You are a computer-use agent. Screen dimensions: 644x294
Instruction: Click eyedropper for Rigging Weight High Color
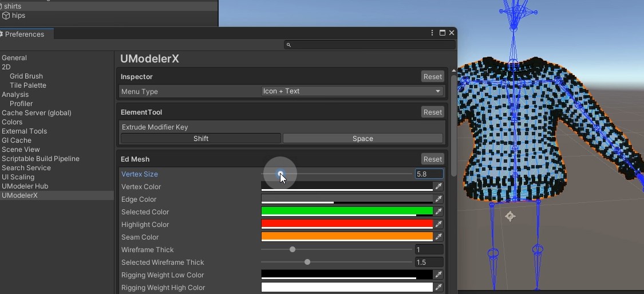click(x=438, y=288)
